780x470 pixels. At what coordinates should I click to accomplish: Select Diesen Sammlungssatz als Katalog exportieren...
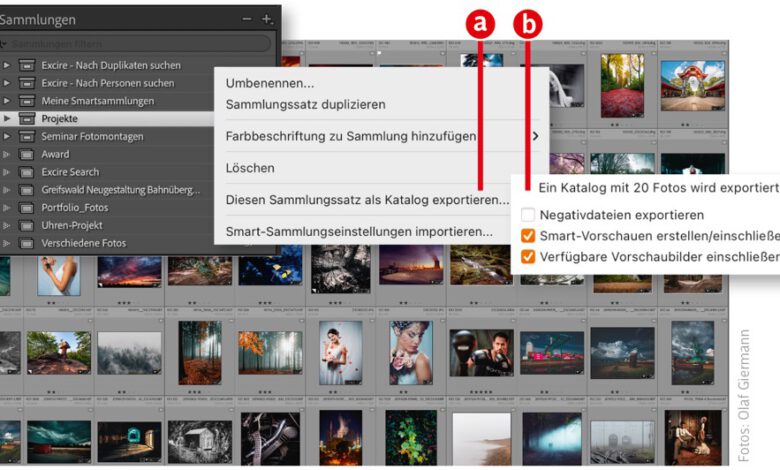pos(367,200)
